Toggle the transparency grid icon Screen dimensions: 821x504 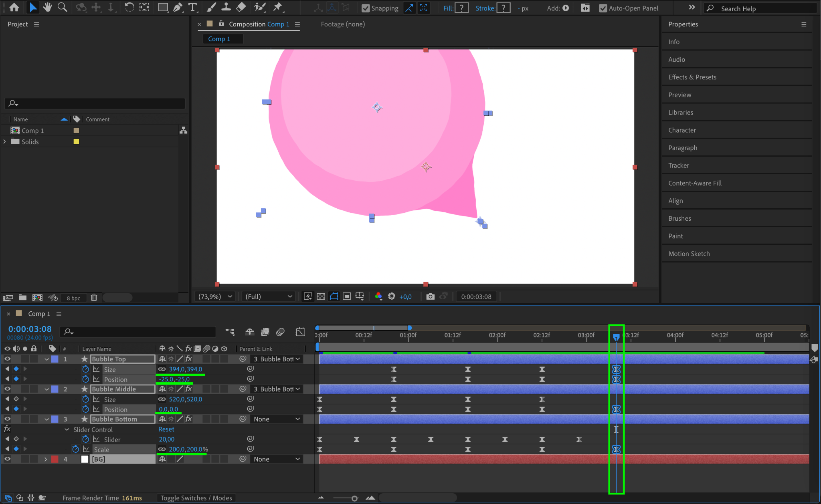(x=321, y=296)
